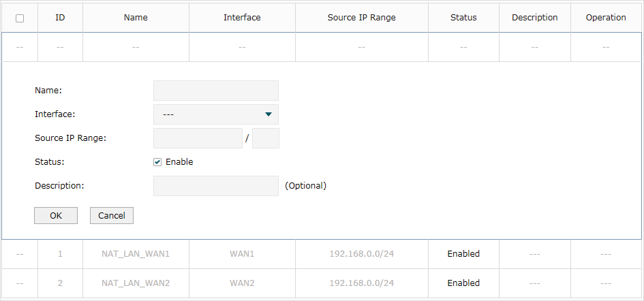
Task: Click the Status column header
Action: 463,18
